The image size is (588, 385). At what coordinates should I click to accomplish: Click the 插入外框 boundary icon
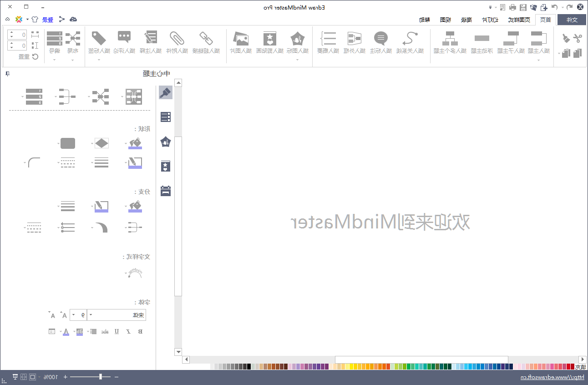coord(354,38)
